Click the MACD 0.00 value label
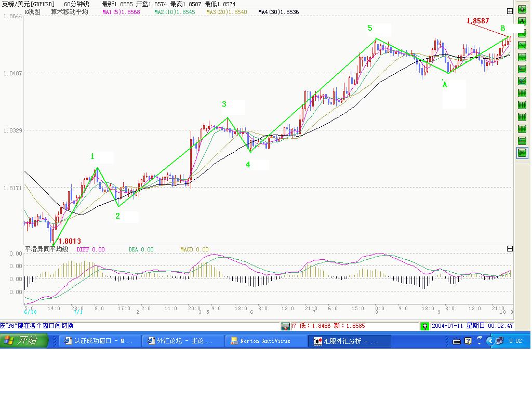Viewport: 532px width, 399px height. [x=194, y=249]
